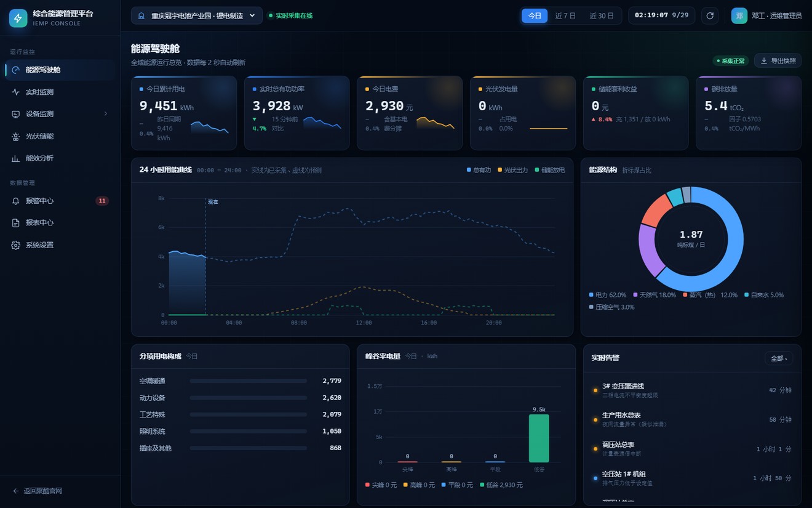Open 系统设置 gear icon
Screen dimensions: 812x508
pyautogui.click(x=16, y=245)
